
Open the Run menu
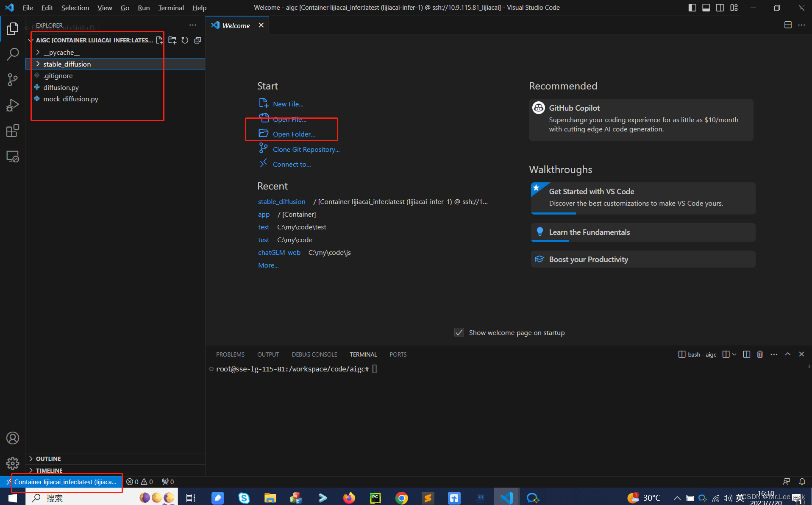point(144,8)
